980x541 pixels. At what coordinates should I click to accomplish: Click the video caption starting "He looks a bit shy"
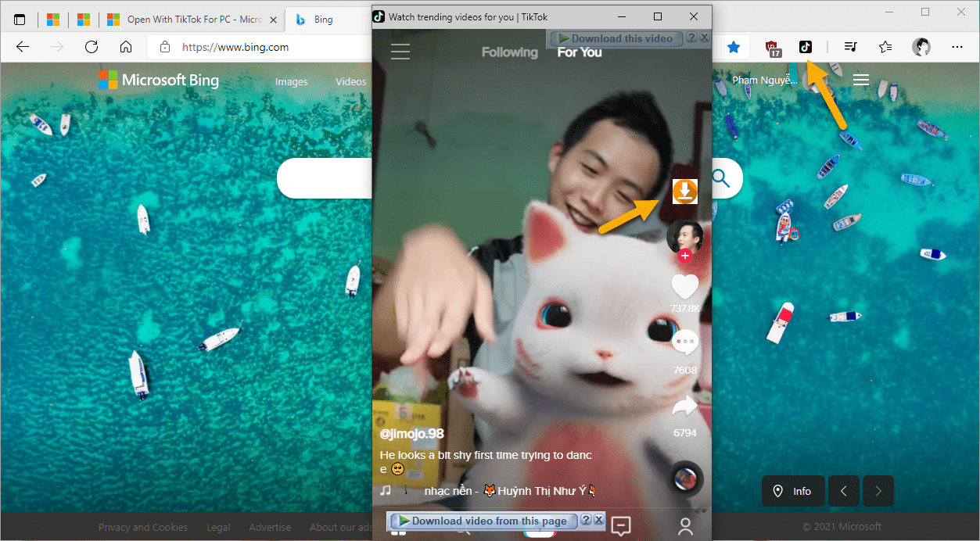tap(486, 462)
